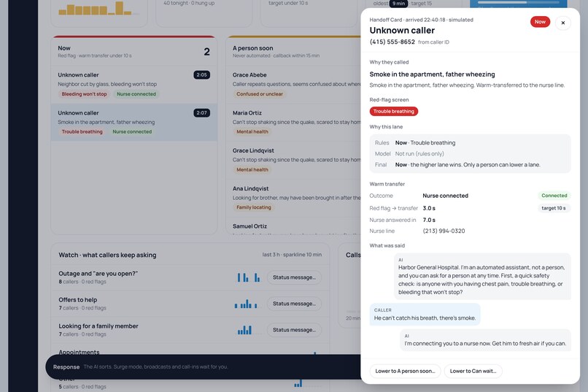Click the A person soon lane header
The image size is (588, 392).
pyautogui.click(x=293, y=51)
